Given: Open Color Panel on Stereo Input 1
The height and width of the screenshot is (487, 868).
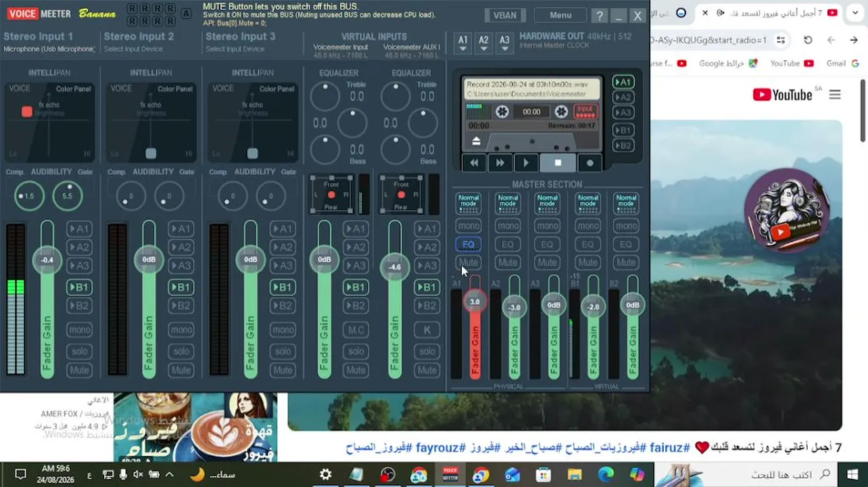Looking at the screenshot, I should 74,89.
